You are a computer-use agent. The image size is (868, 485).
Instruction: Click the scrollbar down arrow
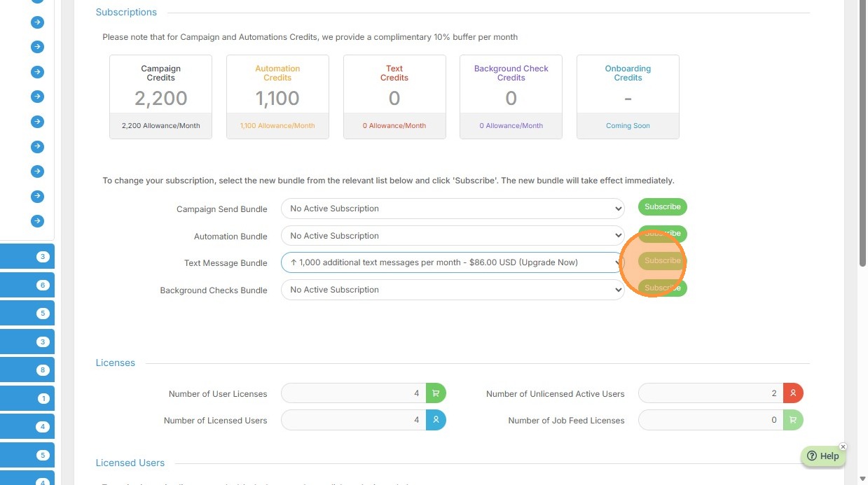tap(862, 479)
